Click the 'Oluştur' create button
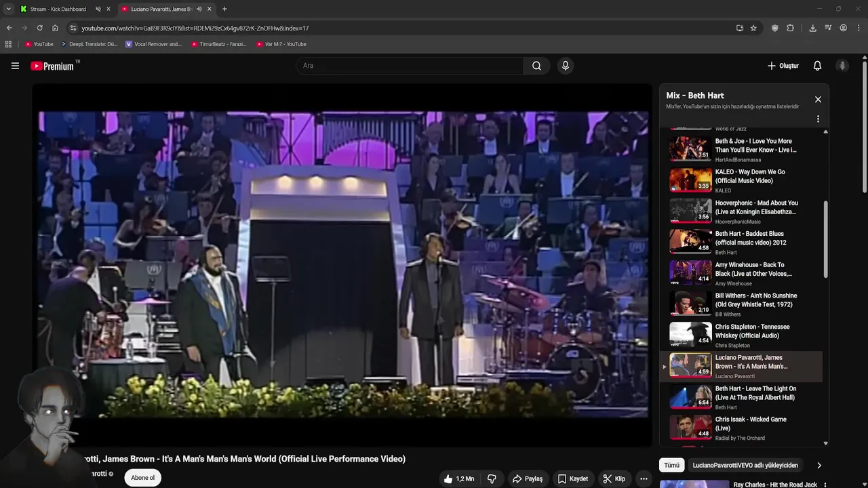Screen dimensions: 868x488 (783, 66)
